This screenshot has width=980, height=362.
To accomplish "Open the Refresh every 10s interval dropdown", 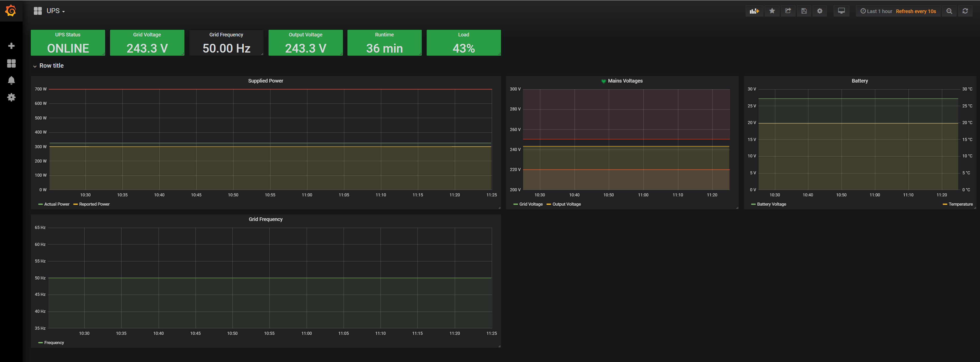I will (916, 11).
